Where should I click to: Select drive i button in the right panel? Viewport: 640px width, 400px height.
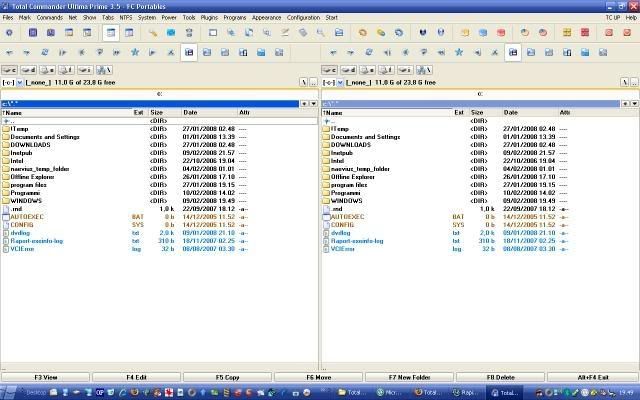[x=405, y=70]
